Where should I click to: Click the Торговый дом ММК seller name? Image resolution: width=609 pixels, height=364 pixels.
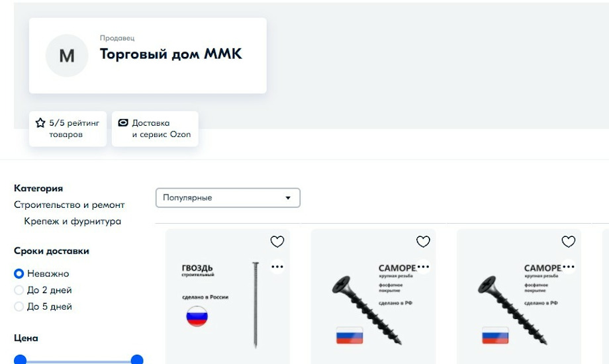point(171,54)
